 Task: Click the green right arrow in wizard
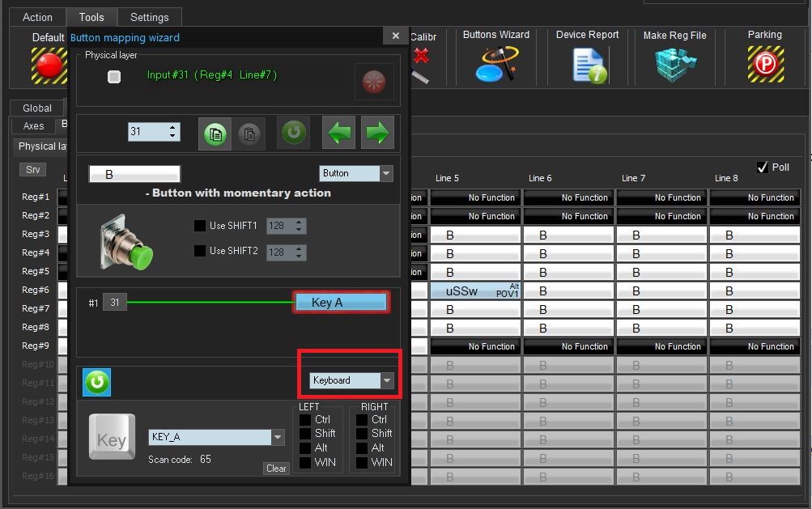376,133
